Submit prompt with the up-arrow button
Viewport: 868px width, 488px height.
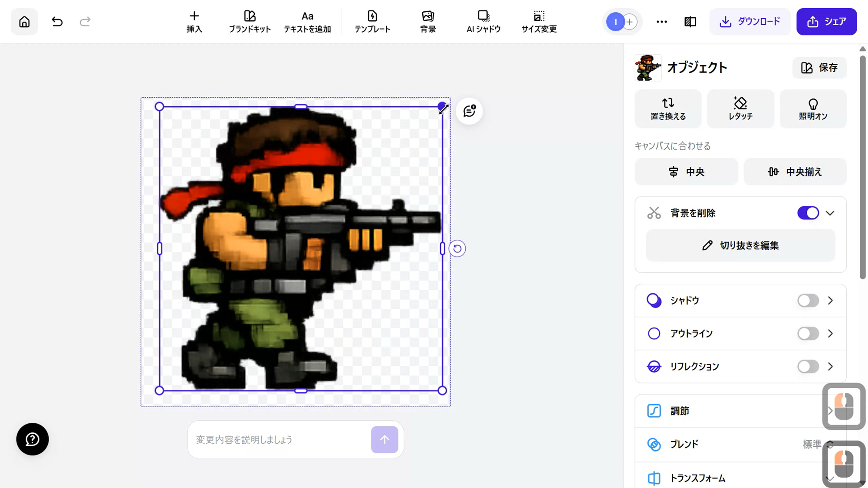[385, 440]
